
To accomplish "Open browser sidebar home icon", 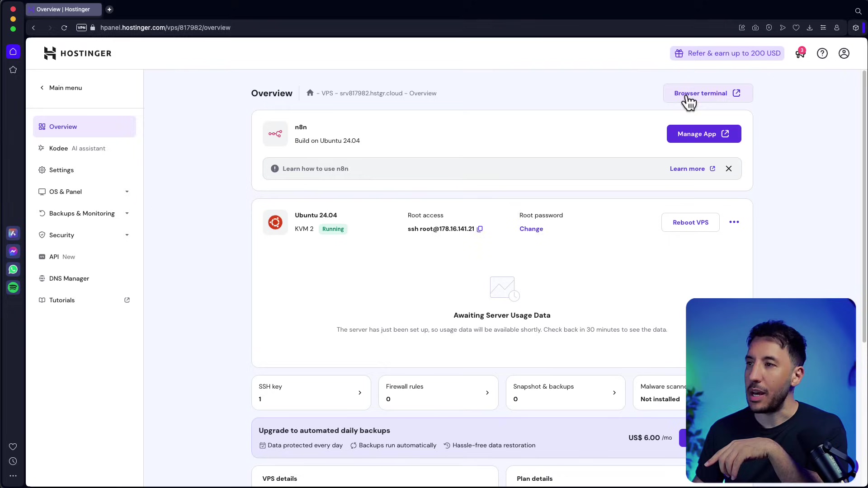I will (x=13, y=52).
